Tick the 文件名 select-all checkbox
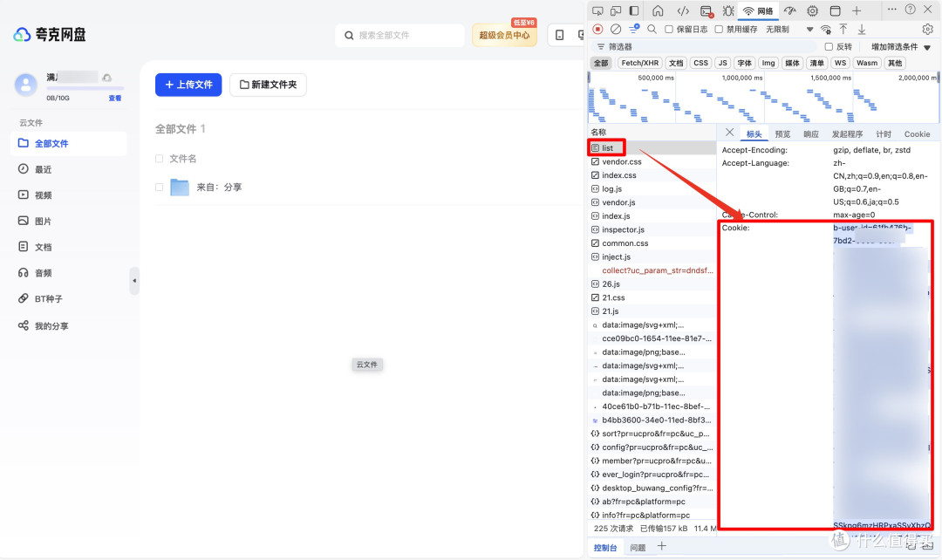The width and height of the screenshot is (942, 560). point(160,159)
